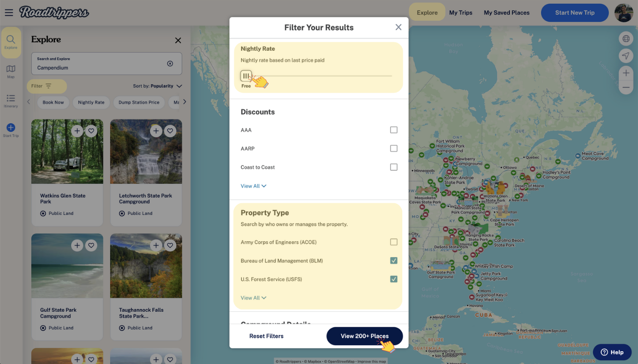Click Fort William Historical Park Campground label
The width and height of the screenshot is (638, 364).
(450, 146)
